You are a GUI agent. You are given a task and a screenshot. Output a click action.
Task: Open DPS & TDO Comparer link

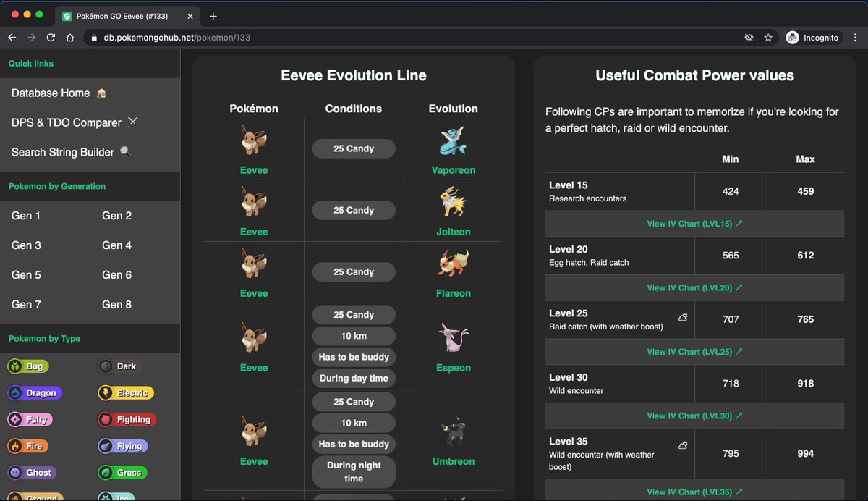75,122
